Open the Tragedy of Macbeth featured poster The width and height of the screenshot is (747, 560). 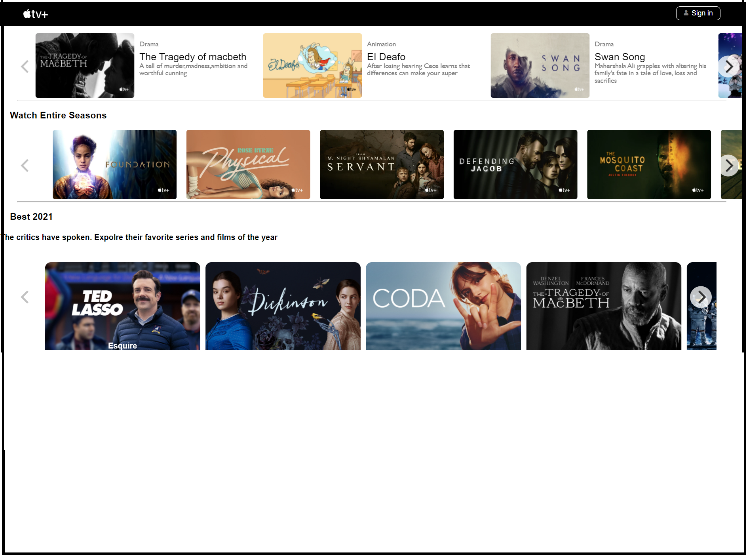coord(85,65)
